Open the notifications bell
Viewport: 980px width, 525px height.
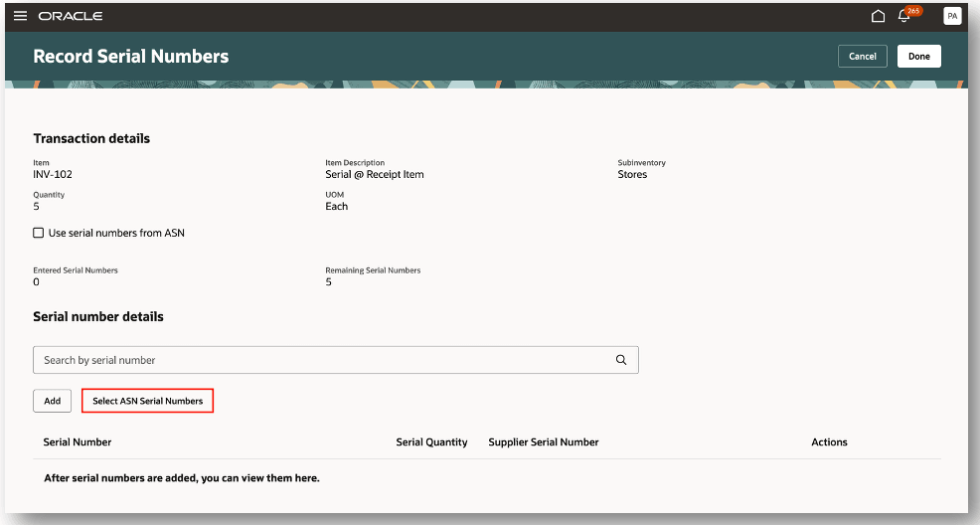pos(903,16)
